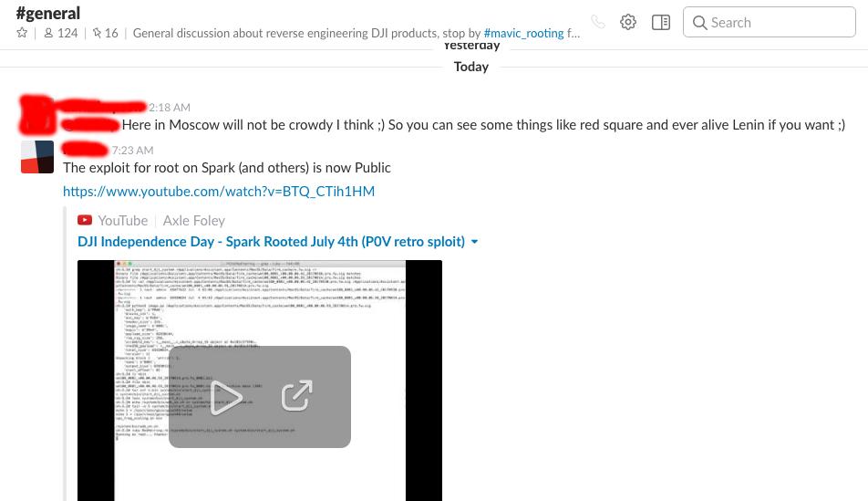The width and height of the screenshot is (868, 501).
Task: Open the youtube.com/watch?v=BTQ_CTih1HM link
Action: [x=219, y=192]
